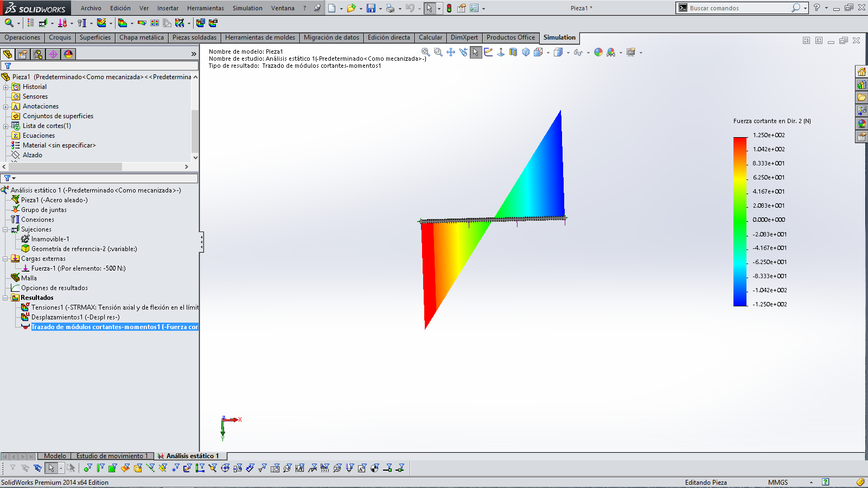The height and width of the screenshot is (488, 868).
Task: Switch to the Productos Office tab
Action: point(510,37)
